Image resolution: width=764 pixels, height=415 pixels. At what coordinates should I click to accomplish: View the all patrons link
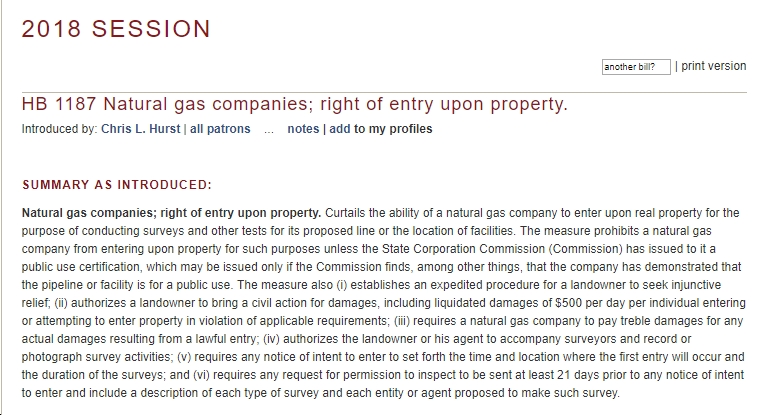[x=220, y=129]
